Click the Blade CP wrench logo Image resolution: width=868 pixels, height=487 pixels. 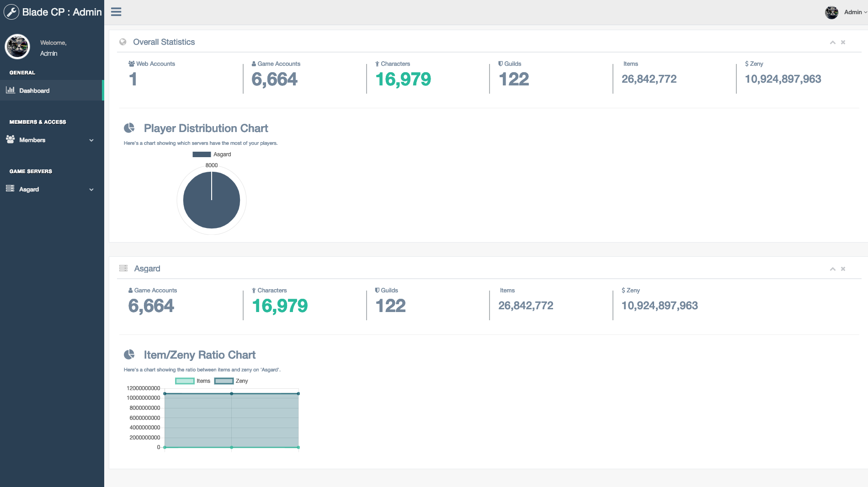(x=11, y=12)
